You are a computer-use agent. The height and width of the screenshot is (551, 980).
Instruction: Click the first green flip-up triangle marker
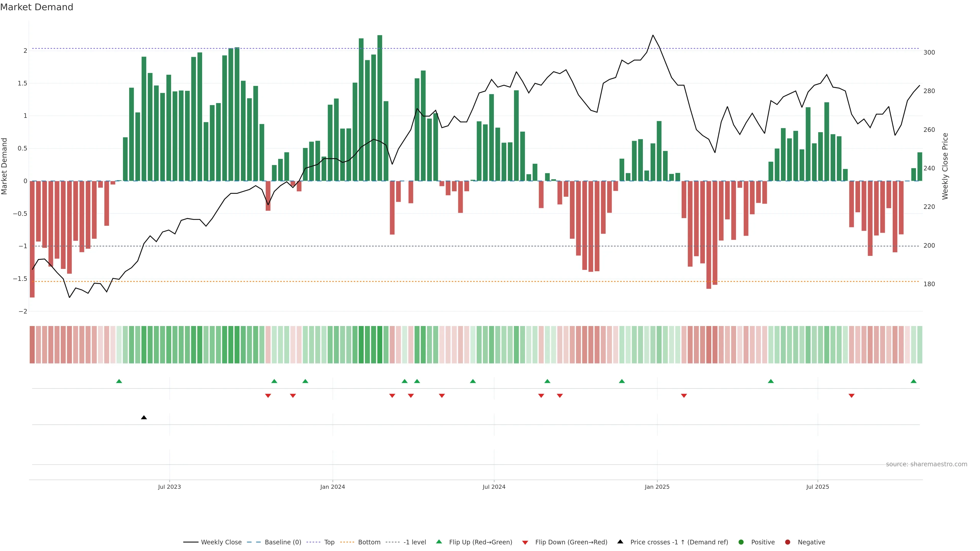pos(119,381)
